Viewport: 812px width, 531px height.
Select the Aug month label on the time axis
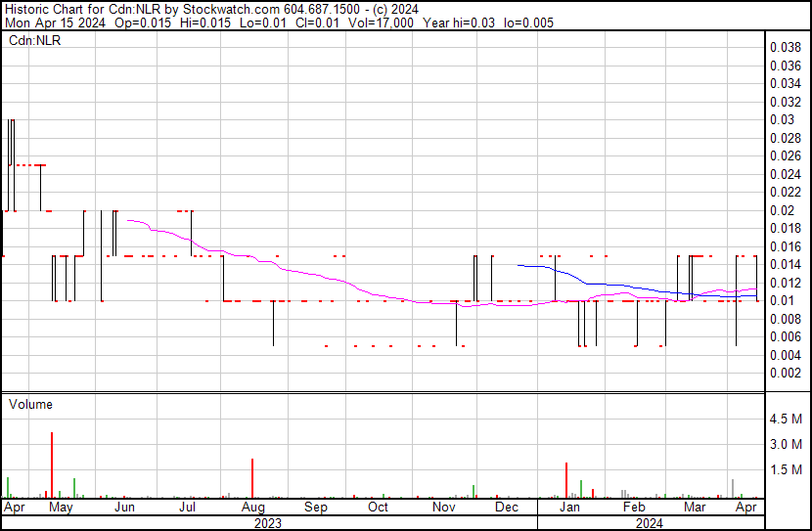click(253, 508)
